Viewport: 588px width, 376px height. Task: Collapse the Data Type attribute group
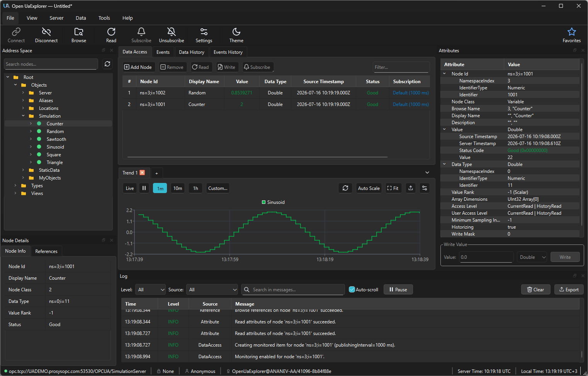coord(444,164)
